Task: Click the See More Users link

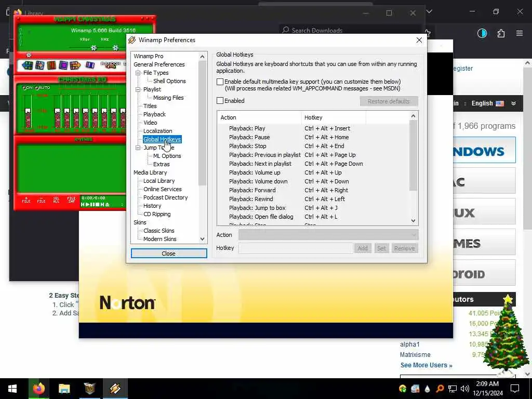Action: click(426, 365)
